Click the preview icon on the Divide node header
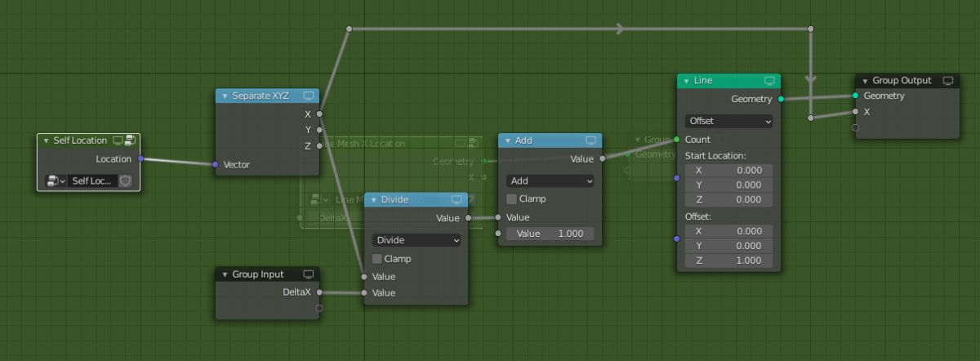The height and width of the screenshot is (361, 980). pyautogui.click(x=457, y=199)
